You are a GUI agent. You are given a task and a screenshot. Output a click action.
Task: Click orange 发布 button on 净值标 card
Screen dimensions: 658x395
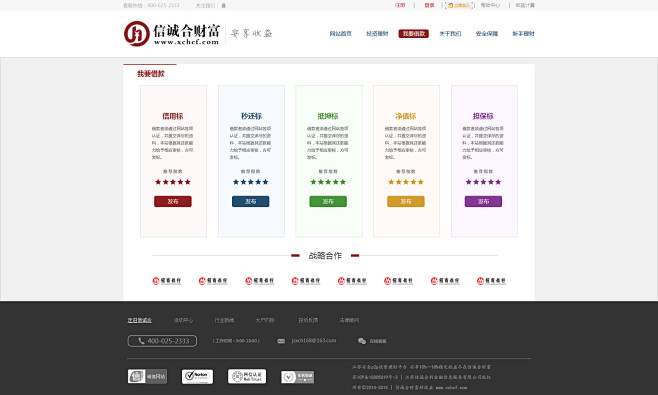406,201
